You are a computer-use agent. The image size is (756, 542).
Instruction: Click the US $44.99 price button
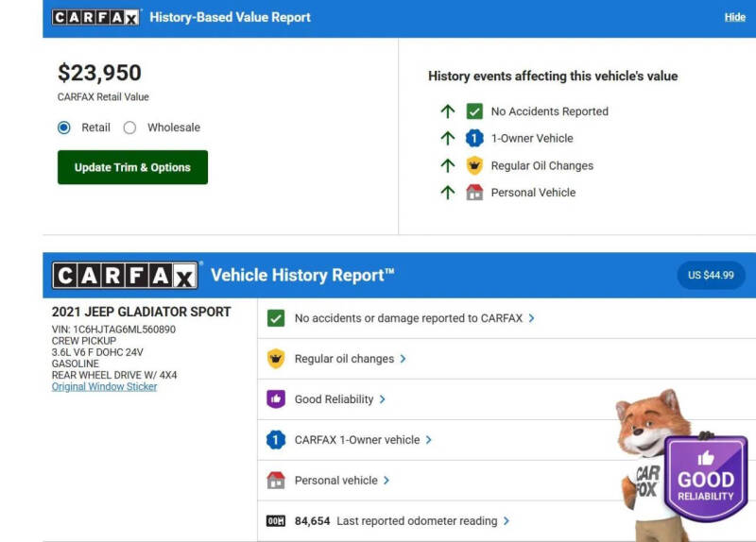[x=711, y=275]
